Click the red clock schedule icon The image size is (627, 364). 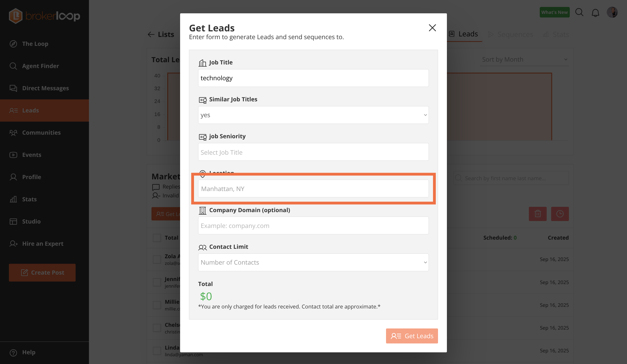click(x=560, y=214)
